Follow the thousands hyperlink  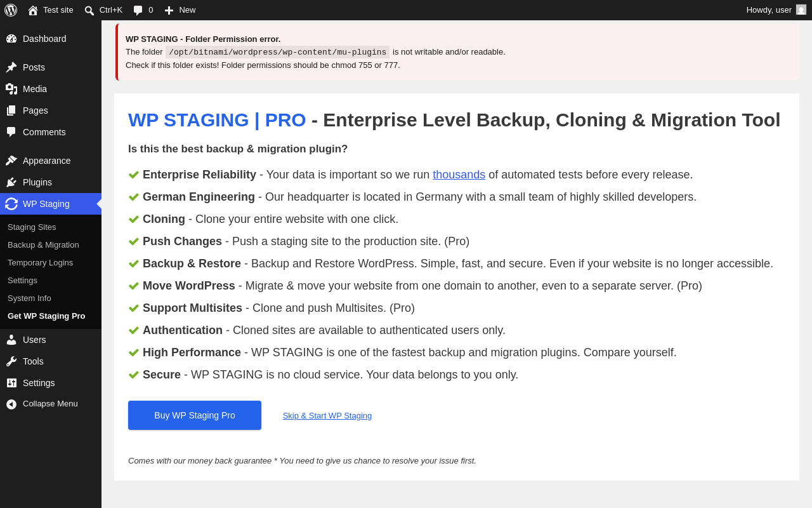459,175
